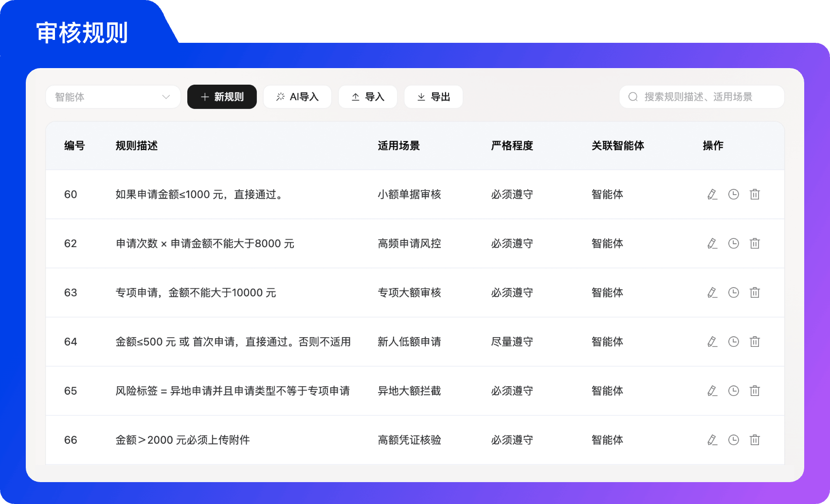Export rules with 导出 button
830x504 pixels.
(x=433, y=97)
